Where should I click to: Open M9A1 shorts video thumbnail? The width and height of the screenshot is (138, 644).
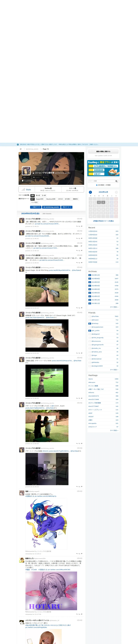[x=47, y=469]
